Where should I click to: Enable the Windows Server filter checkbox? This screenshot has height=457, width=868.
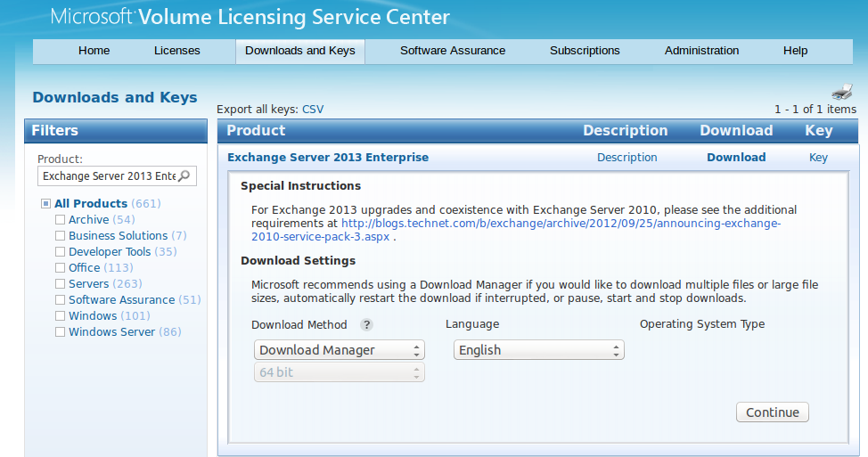60,332
